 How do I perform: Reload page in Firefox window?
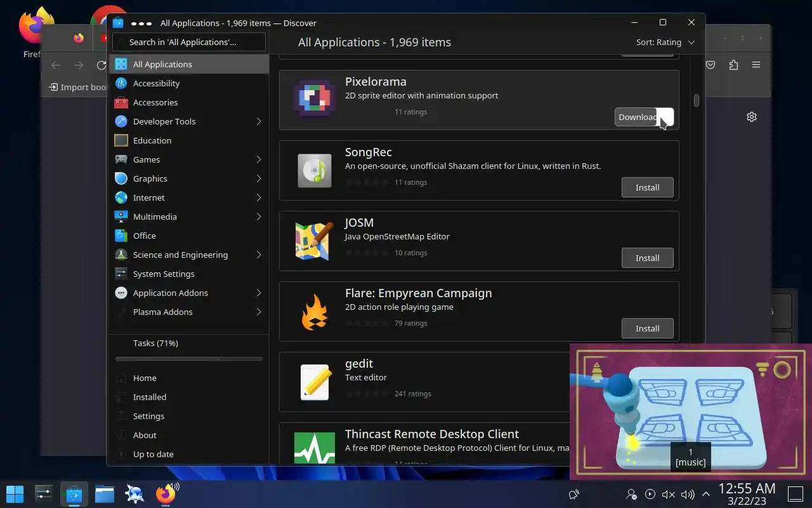[101, 65]
